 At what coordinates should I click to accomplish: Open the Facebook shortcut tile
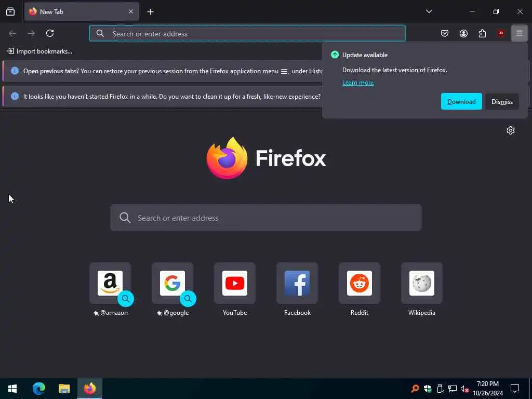tap(297, 283)
